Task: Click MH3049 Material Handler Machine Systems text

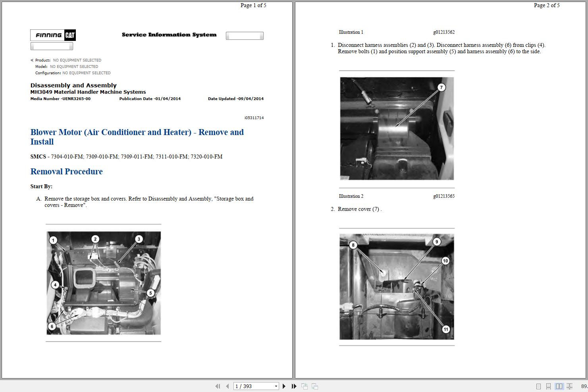Action: coord(88,92)
